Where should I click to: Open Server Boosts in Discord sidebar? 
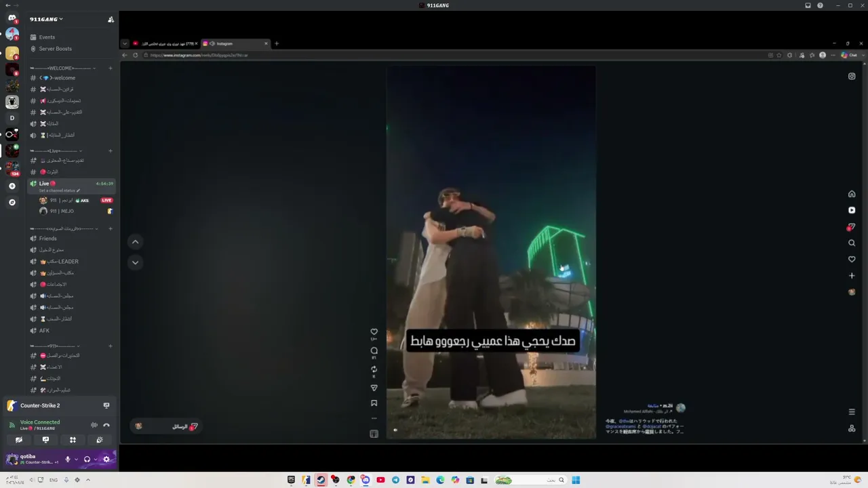click(x=55, y=49)
